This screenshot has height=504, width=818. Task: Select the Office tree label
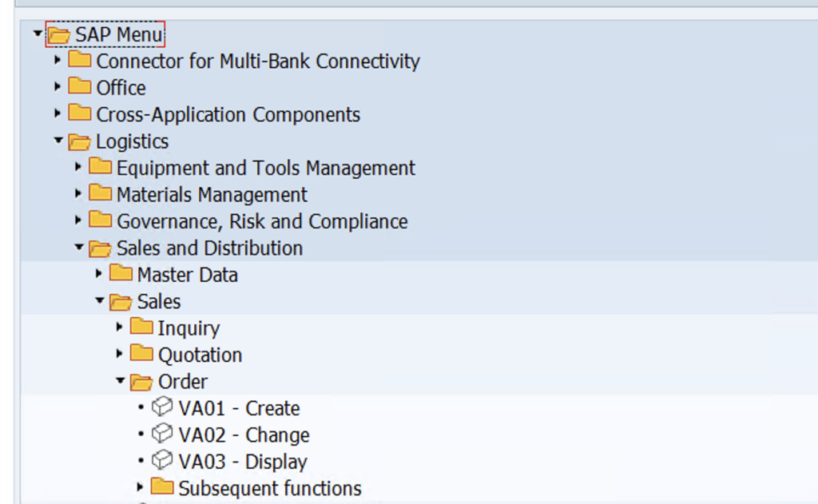[x=121, y=88]
